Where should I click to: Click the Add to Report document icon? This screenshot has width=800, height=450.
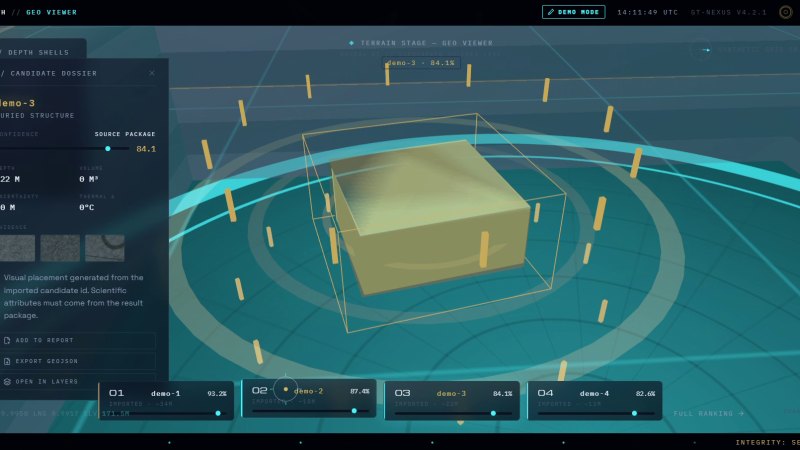[7, 340]
